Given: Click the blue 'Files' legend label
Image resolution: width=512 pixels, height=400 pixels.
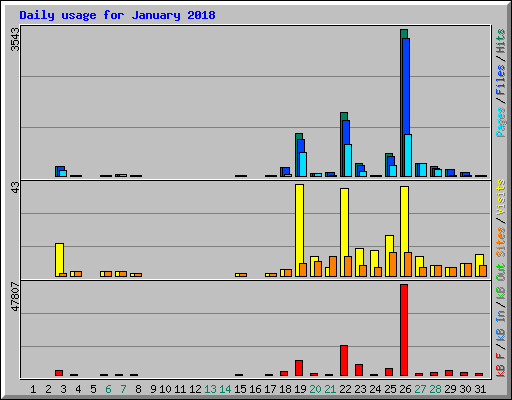Looking at the screenshot, I should point(501,80).
